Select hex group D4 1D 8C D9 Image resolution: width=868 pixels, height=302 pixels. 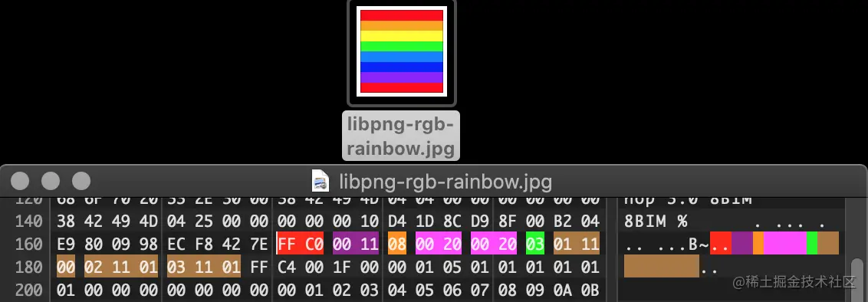click(x=439, y=222)
